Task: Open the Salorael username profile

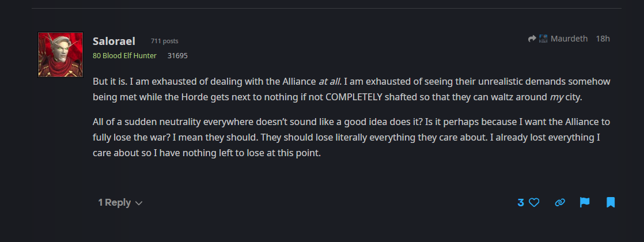Action: pyautogui.click(x=114, y=41)
